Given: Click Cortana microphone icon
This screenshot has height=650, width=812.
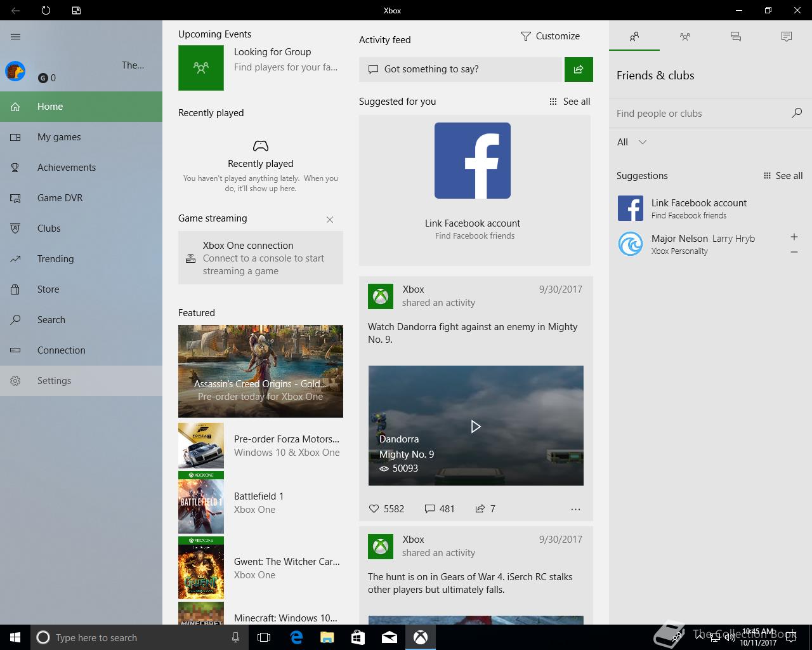Looking at the screenshot, I should 235,637.
